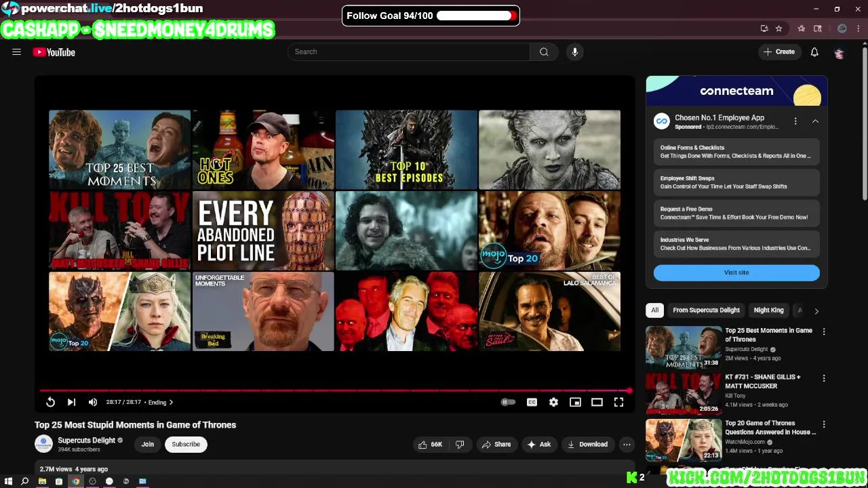Mute the video player volume
The image size is (868, 488).
(x=93, y=402)
